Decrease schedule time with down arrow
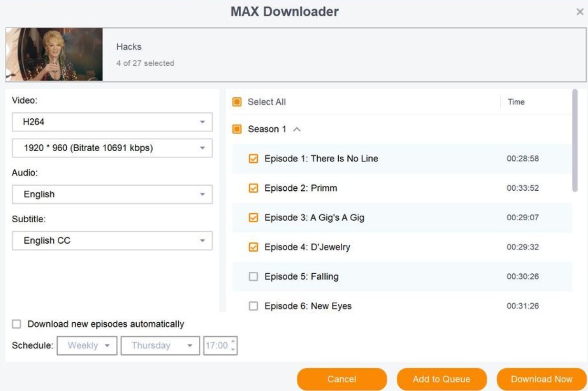This screenshot has height=391, width=588. coord(233,350)
